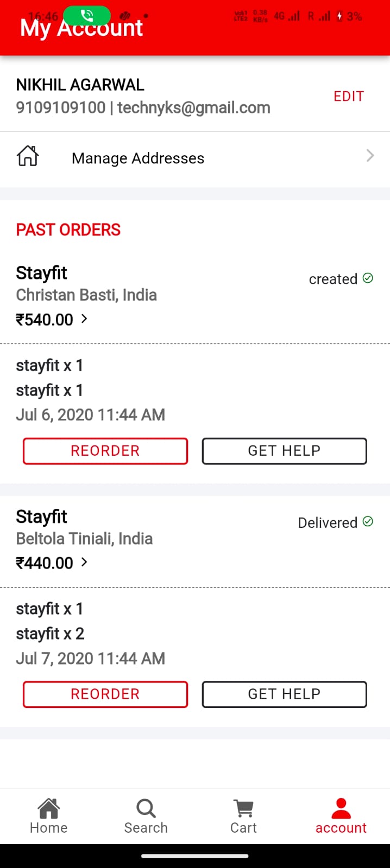The height and width of the screenshot is (868, 390).
Task: Expand Manage Addresses with right chevron
Action: [x=370, y=156]
